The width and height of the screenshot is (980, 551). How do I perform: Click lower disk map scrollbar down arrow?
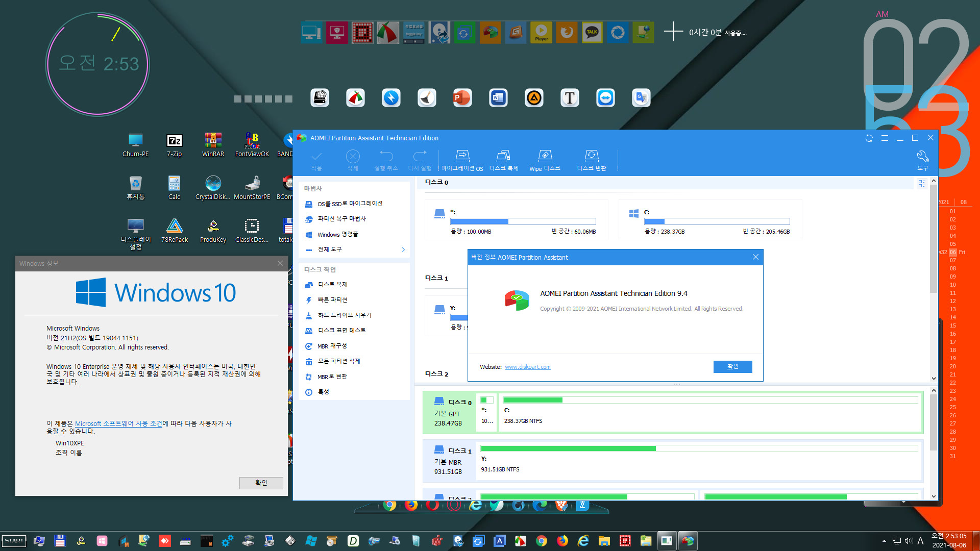[x=934, y=496]
